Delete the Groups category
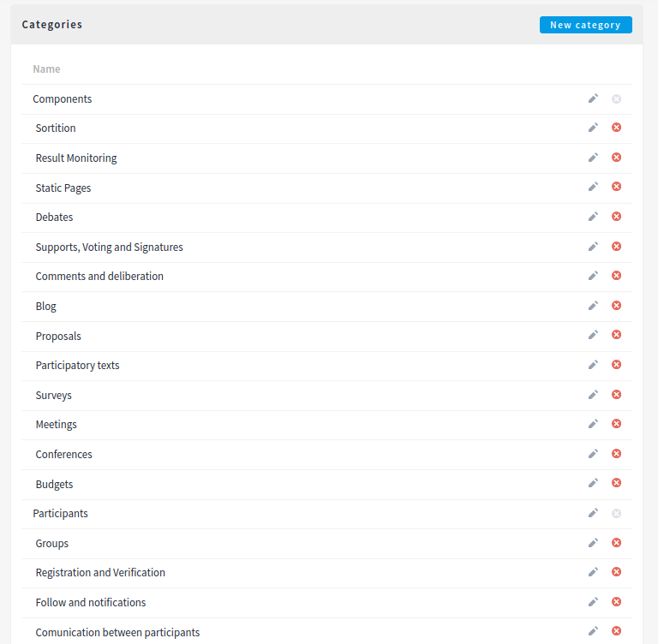This screenshot has height=644, width=658. click(x=616, y=543)
